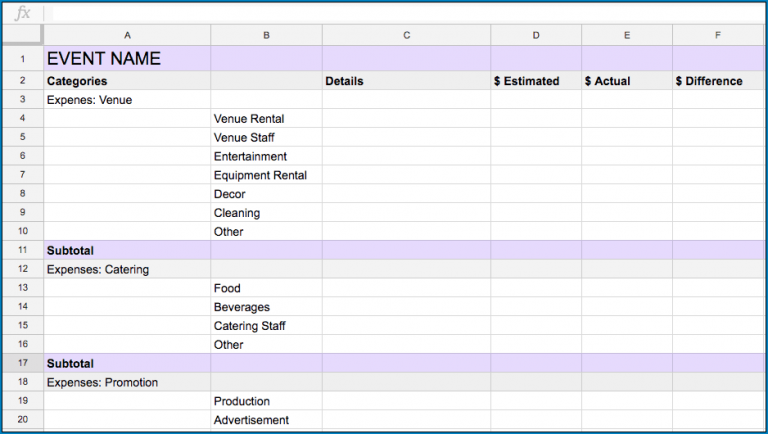Select column A header

click(x=127, y=35)
